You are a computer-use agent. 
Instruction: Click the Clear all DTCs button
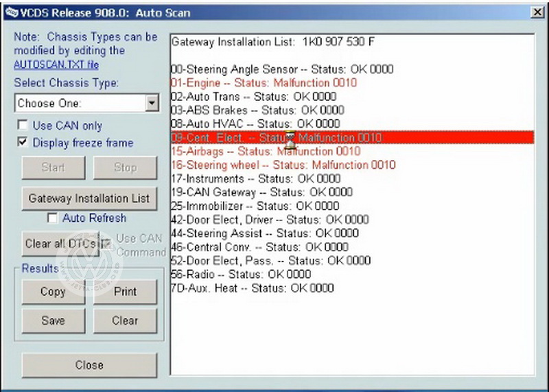click(60, 244)
